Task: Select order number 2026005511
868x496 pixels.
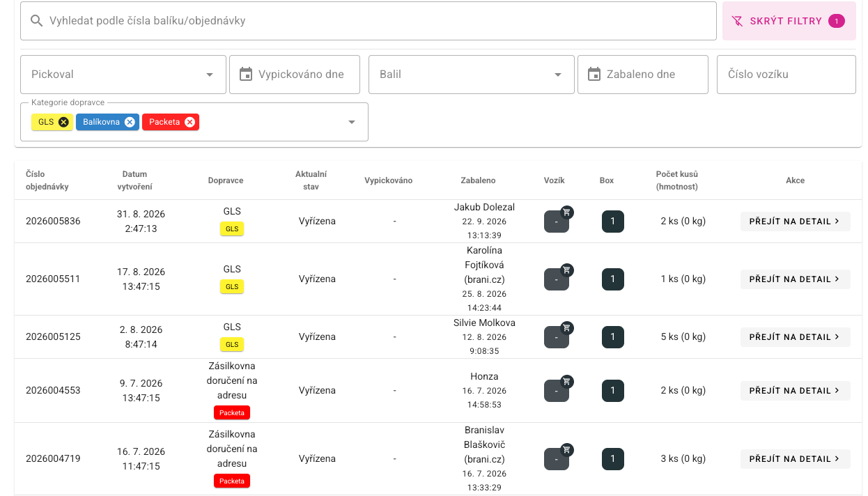Action: [53, 279]
